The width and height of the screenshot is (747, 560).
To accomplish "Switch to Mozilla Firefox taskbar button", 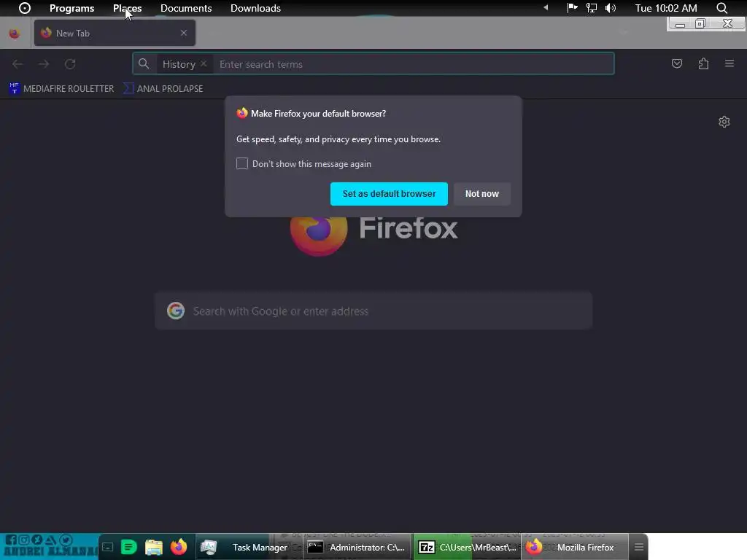I will tap(576, 547).
